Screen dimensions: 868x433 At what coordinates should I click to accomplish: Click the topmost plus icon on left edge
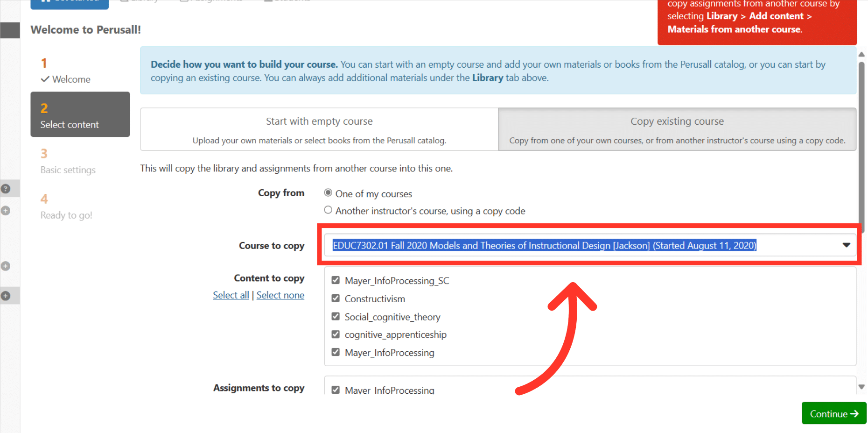pyautogui.click(x=5, y=211)
